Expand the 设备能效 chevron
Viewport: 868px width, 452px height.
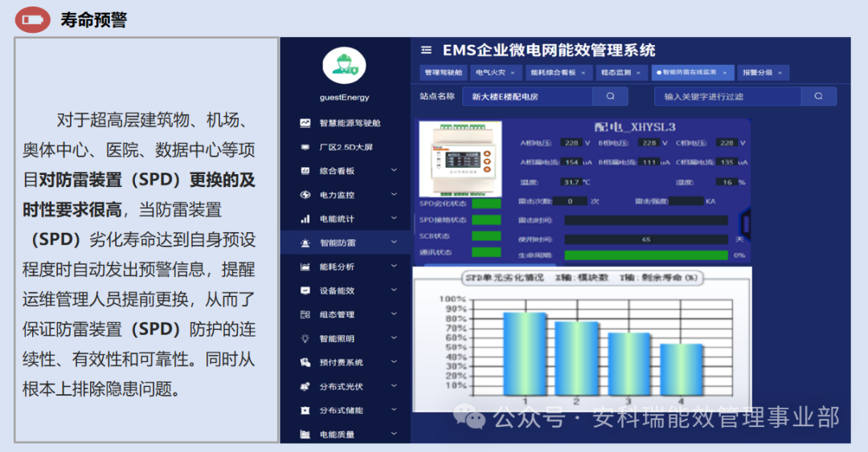pos(394,290)
